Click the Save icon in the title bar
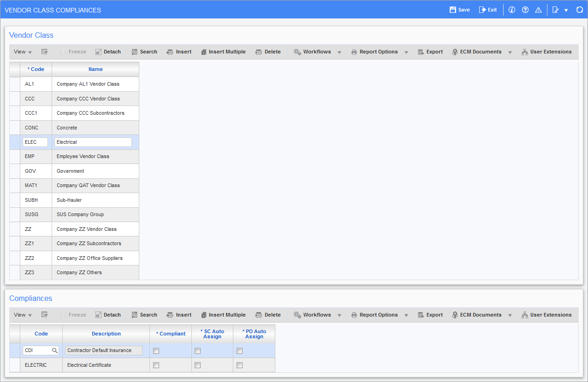 (x=459, y=9)
